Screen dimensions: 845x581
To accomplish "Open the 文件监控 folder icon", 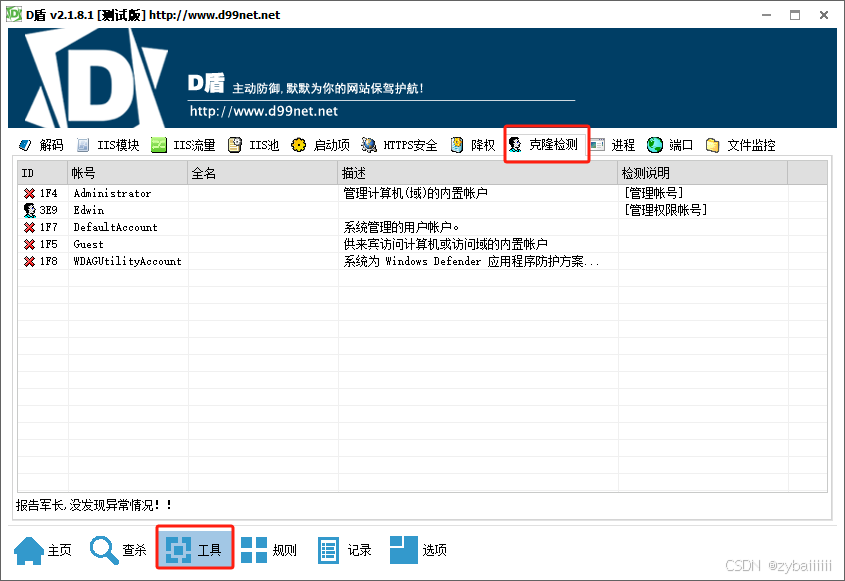I will 712,145.
